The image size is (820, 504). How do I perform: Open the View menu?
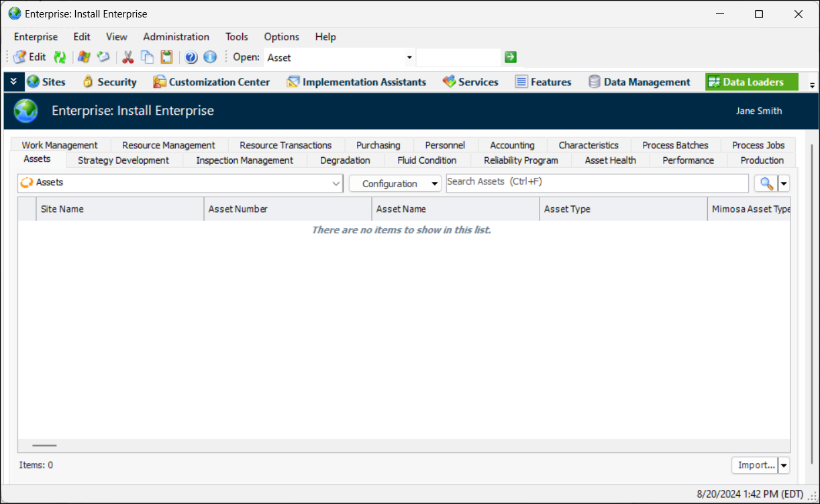tap(117, 37)
